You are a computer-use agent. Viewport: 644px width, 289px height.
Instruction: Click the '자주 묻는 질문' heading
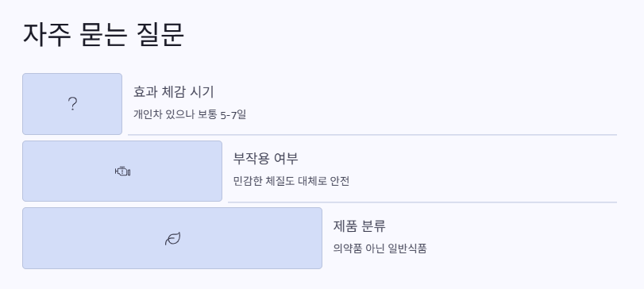coord(103,34)
